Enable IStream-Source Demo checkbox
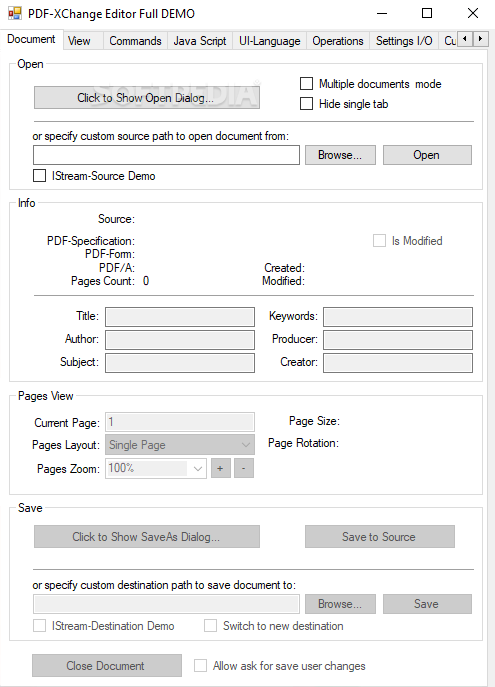495x687 pixels. [39, 176]
